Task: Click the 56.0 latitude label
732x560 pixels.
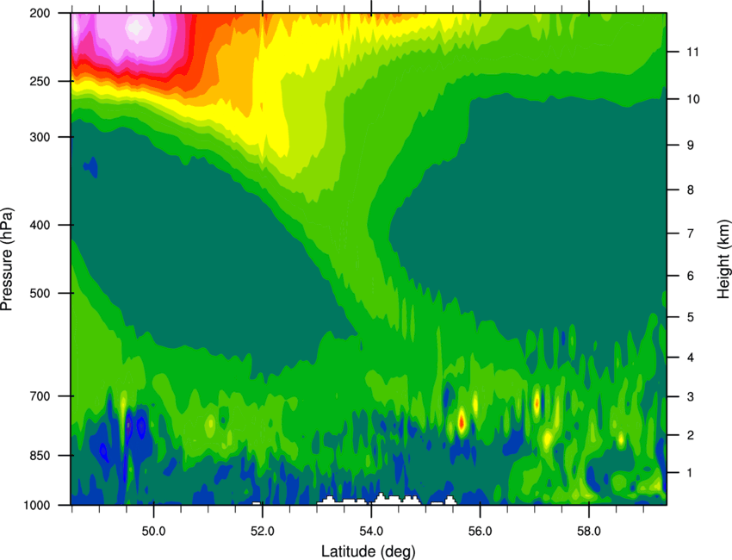Action: (481, 532)
